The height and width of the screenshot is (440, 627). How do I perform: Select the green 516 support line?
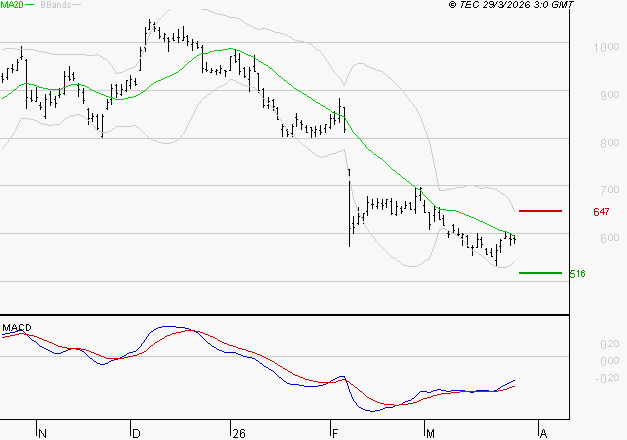pyautogui.click(x=540, y=273)
